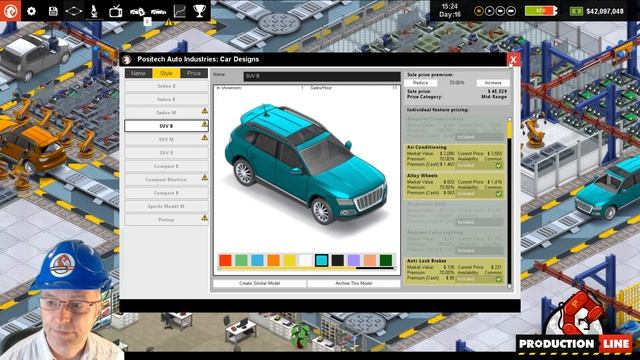Click the color palette slider bar
This screenshot has height=360, width=640.
point(307,269)
